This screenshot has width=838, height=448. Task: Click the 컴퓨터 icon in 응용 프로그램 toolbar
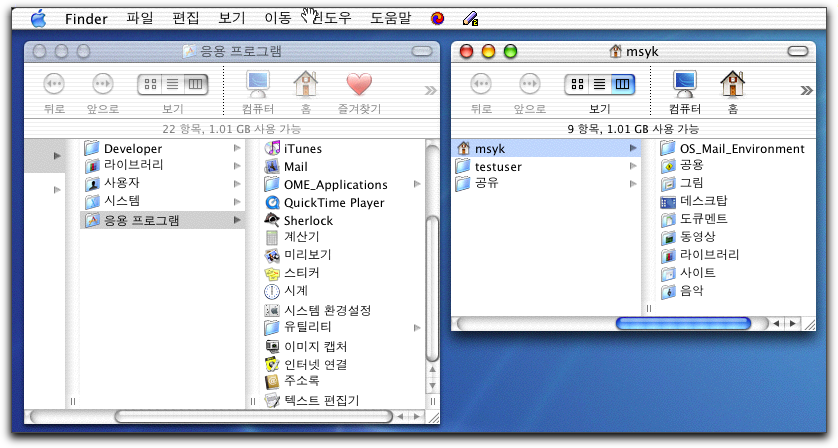tap(259, 85)
